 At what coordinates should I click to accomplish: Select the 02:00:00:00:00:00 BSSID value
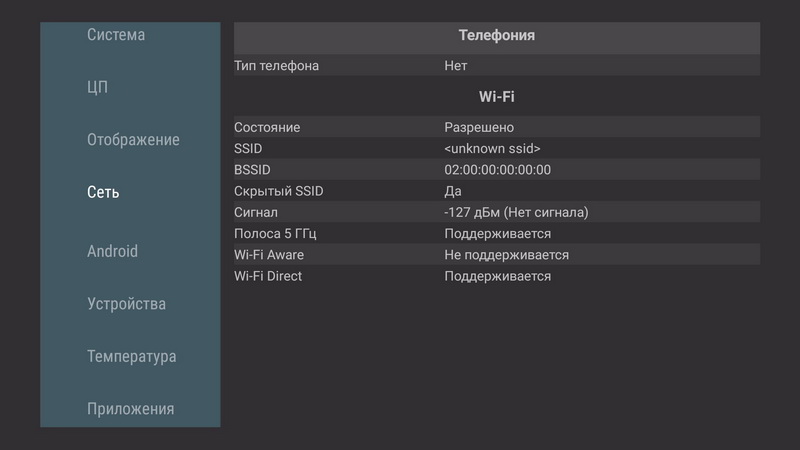497,170
